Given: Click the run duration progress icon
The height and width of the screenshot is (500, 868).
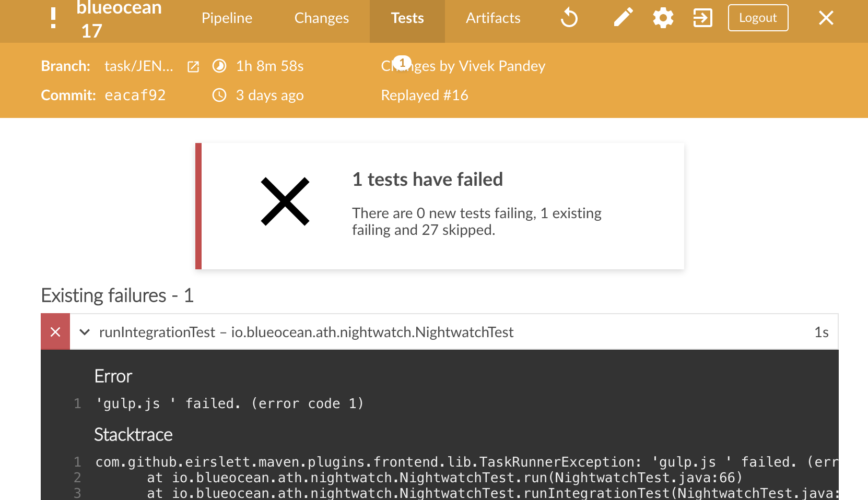Looking at the screenshot, I should [219, 66].
